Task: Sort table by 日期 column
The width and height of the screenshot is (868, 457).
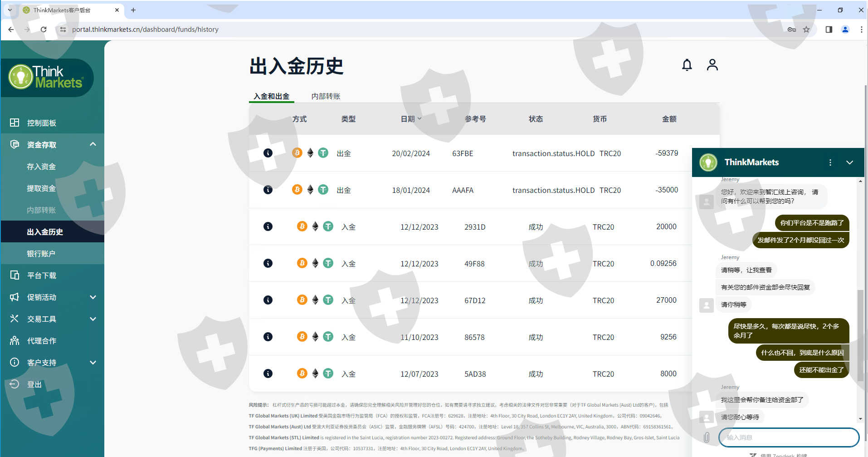Action: pos(410,119)
